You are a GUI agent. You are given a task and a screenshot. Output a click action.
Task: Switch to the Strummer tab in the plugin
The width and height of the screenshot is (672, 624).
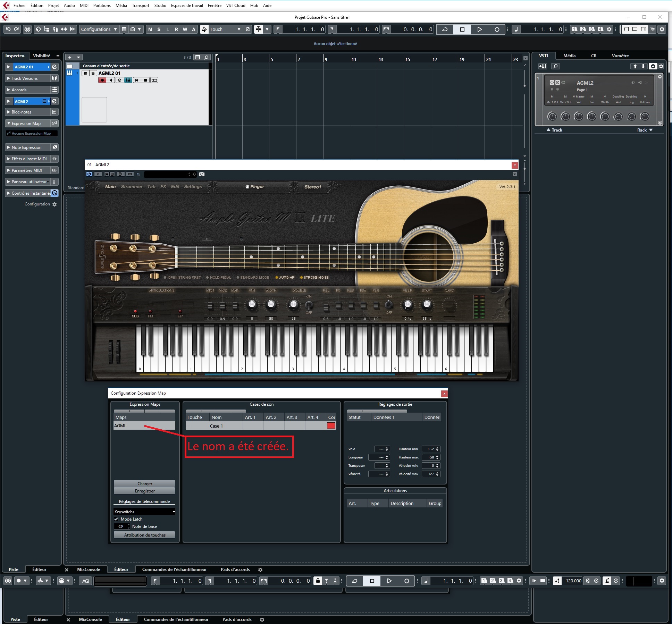pyautogui.click(x=132, y=186)
